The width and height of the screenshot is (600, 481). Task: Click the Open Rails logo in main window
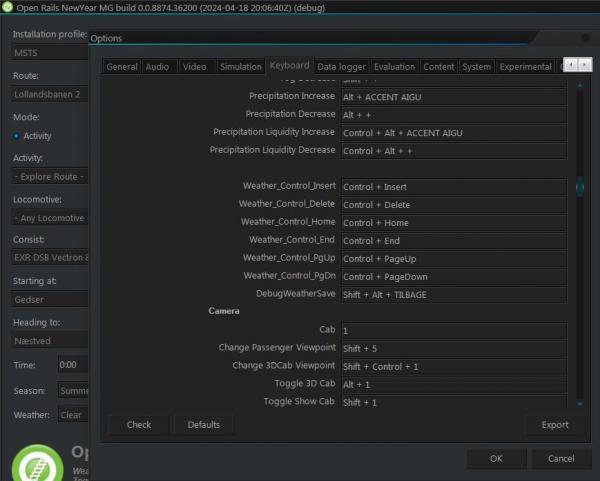pyautogui.click(x=38, y=464)
